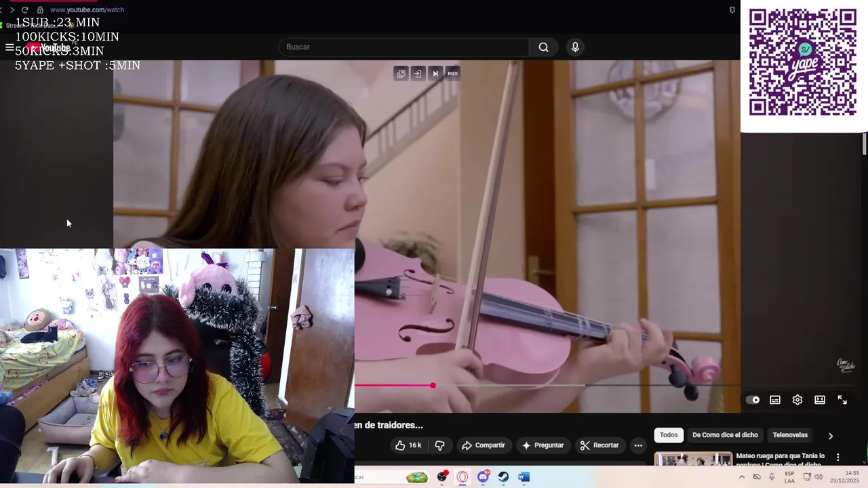The height and width of the screenshot is (488, 868).
Task: Open the Mateo ruega video thumbnail
Action: click(x=693, y=459)
